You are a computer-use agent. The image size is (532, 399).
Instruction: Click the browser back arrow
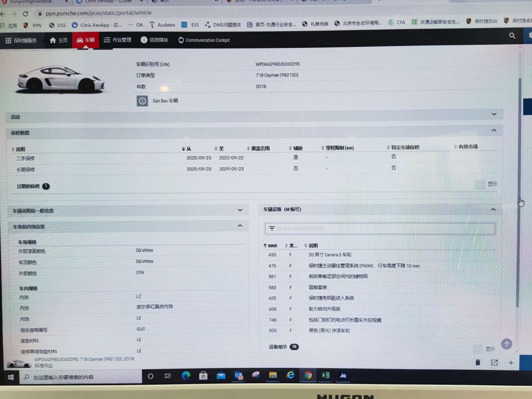(x=3, y=14)
